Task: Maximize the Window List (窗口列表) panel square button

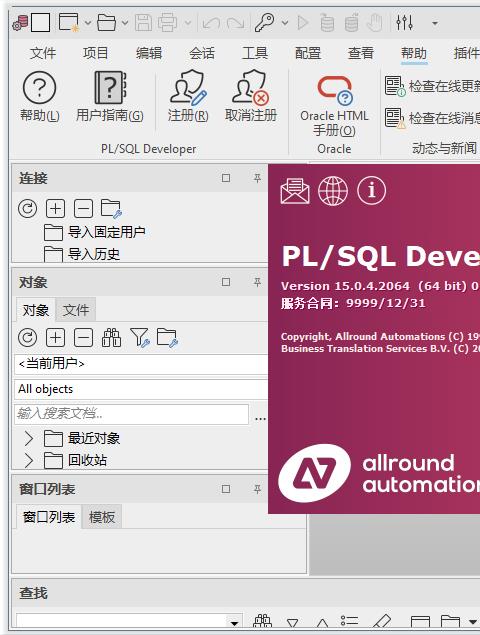Action: tap(226, 489)
